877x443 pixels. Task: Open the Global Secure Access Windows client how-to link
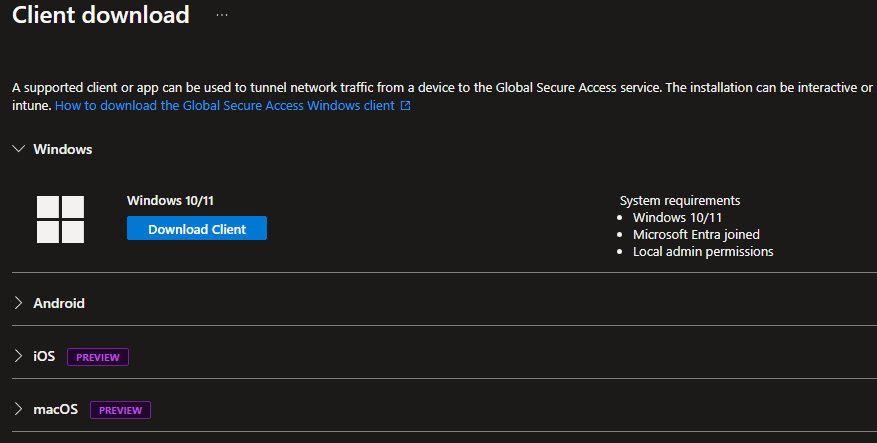(225, 105)
